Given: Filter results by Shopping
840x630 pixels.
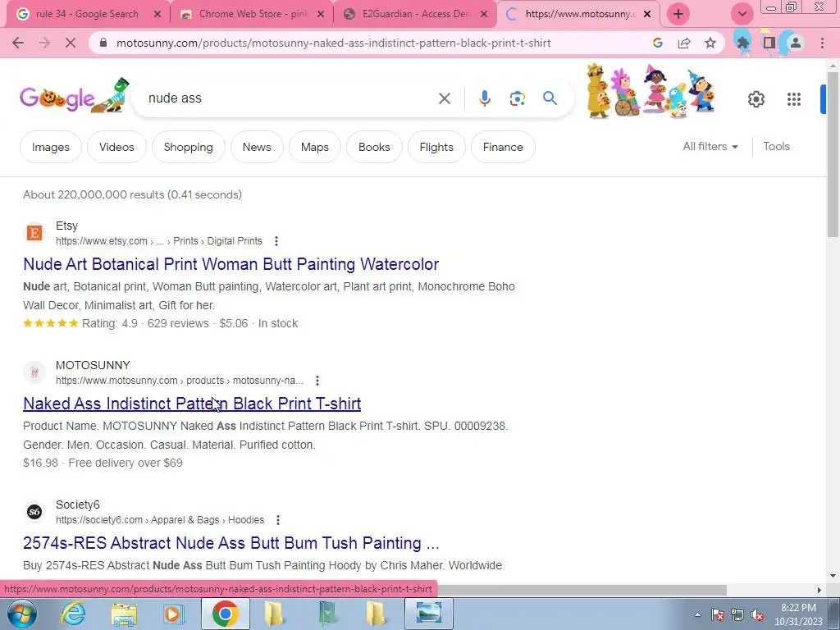Looking at the screenshot, I should (x=188, y=147).
